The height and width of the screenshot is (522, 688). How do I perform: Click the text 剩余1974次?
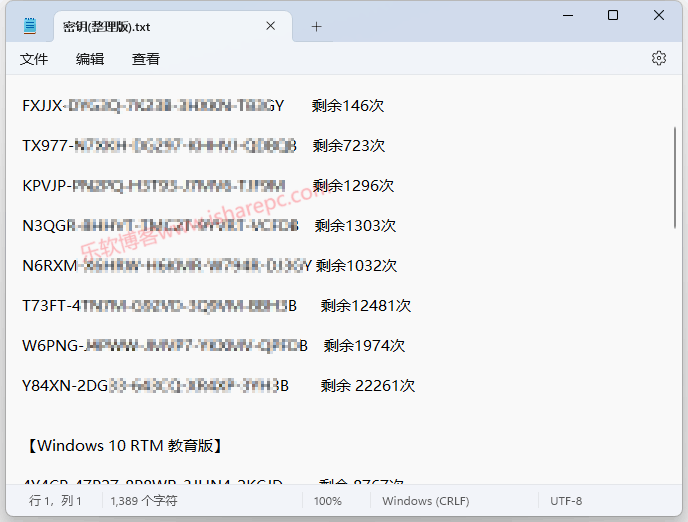(x=364, y=346)
